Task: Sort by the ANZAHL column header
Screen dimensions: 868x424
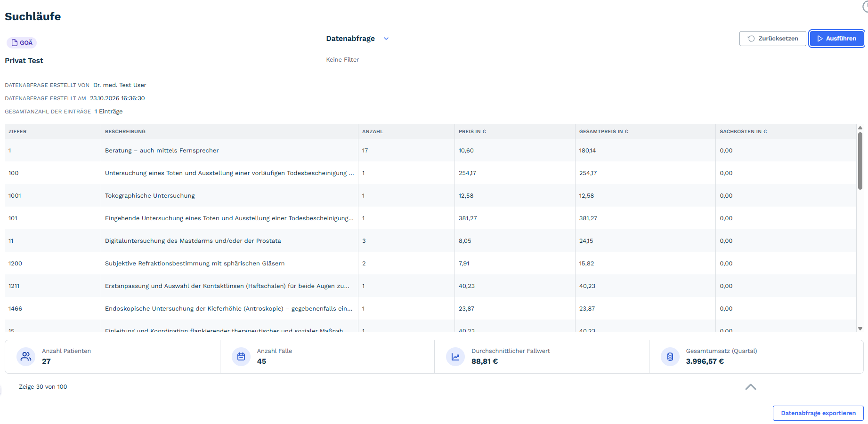Action: (373, 132)
